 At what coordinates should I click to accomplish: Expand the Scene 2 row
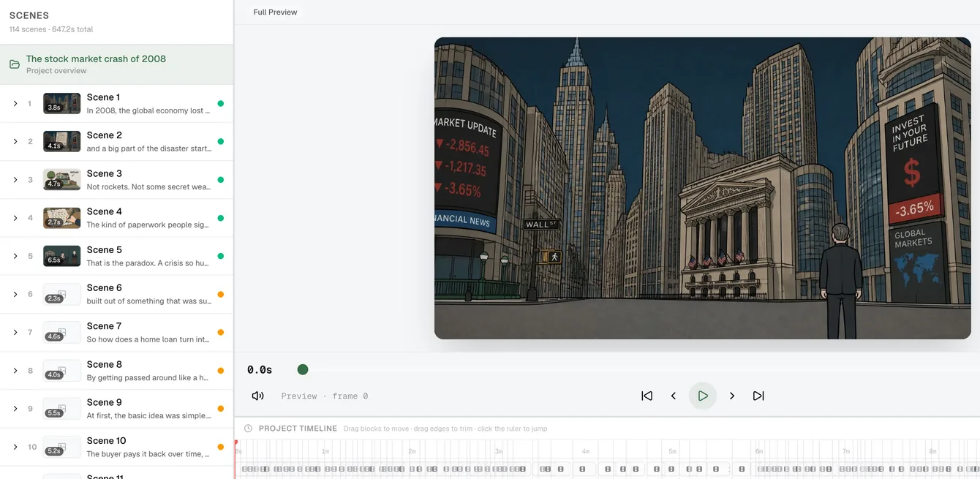[x=15, y=142]
